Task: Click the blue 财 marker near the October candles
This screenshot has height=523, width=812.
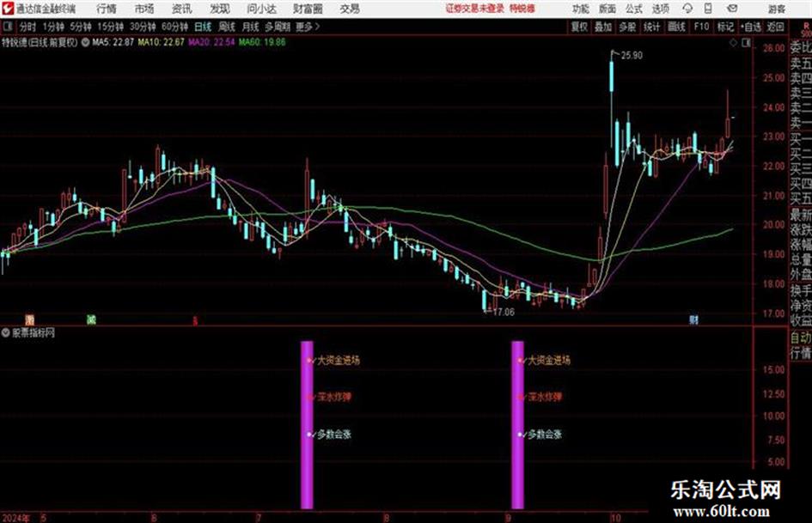Action: (694, 320)
